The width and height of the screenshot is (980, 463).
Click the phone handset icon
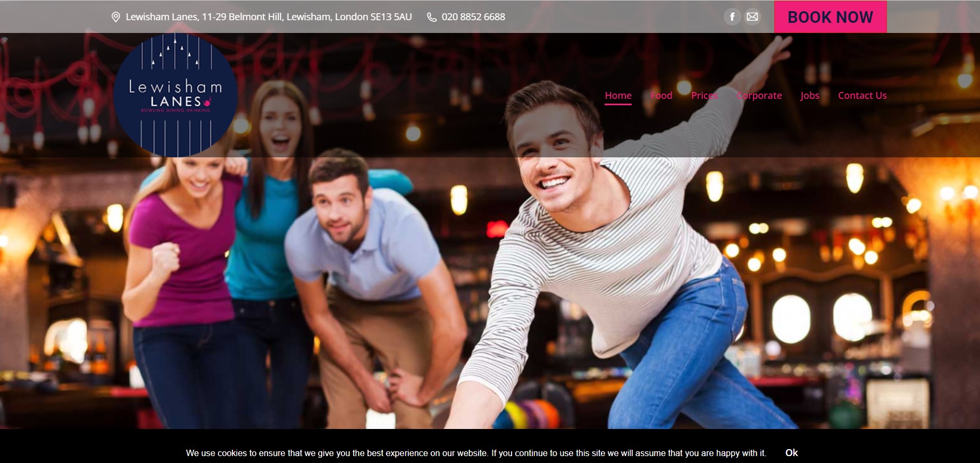[x=432, y=17]
